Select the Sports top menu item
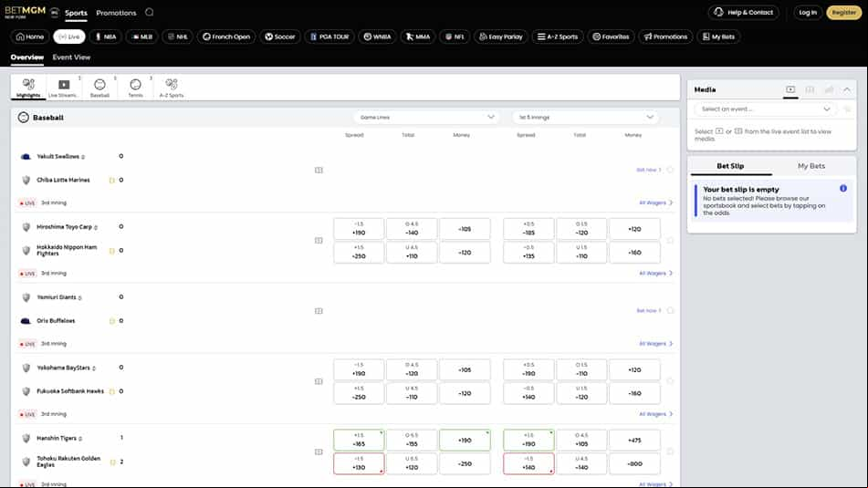The image size is (868, 488). pyautogui.click(x=76, y=13)
